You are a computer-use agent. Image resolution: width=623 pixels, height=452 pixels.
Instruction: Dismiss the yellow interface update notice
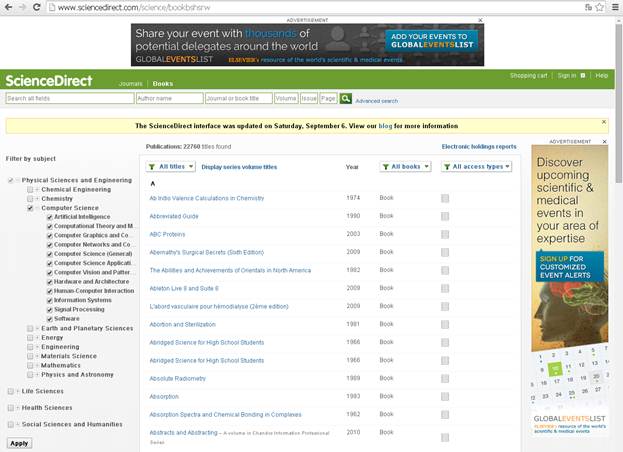pyautogui.click(x=604, y=122)
